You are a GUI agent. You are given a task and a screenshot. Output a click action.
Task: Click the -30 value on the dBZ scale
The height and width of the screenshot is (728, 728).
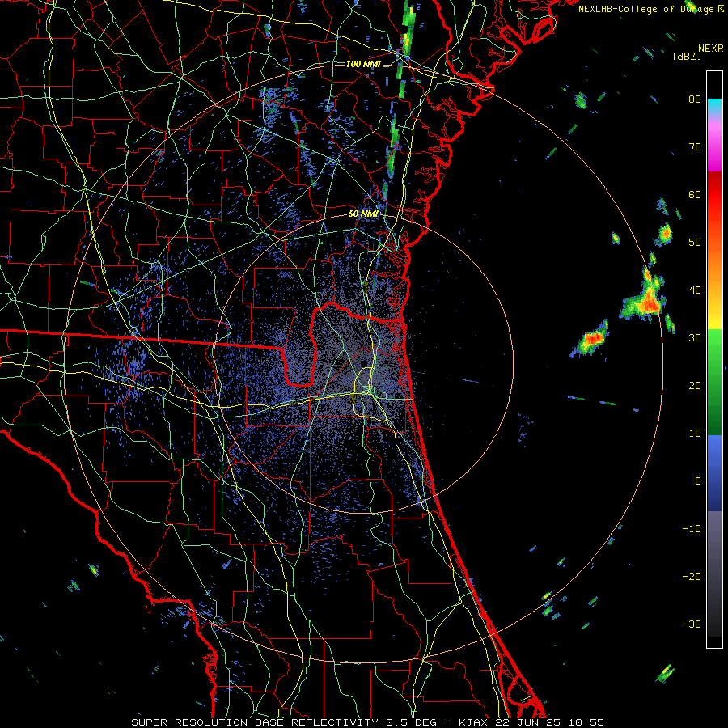pos(692,624)
